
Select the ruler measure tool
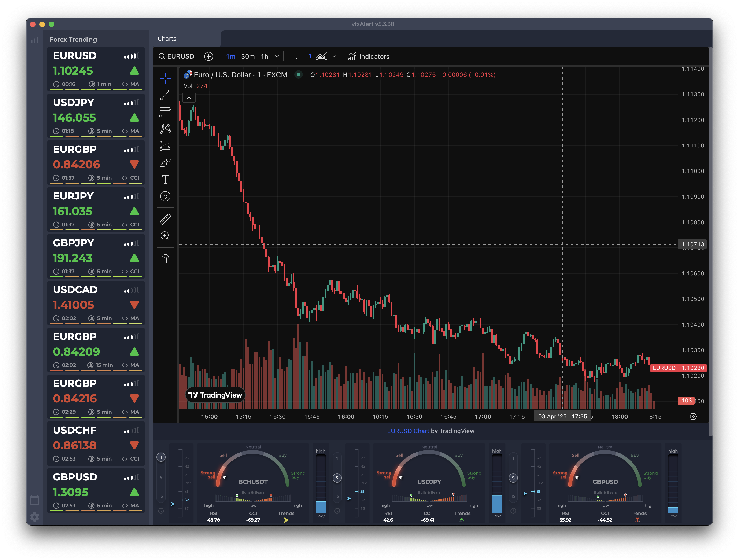coord(165,219)
